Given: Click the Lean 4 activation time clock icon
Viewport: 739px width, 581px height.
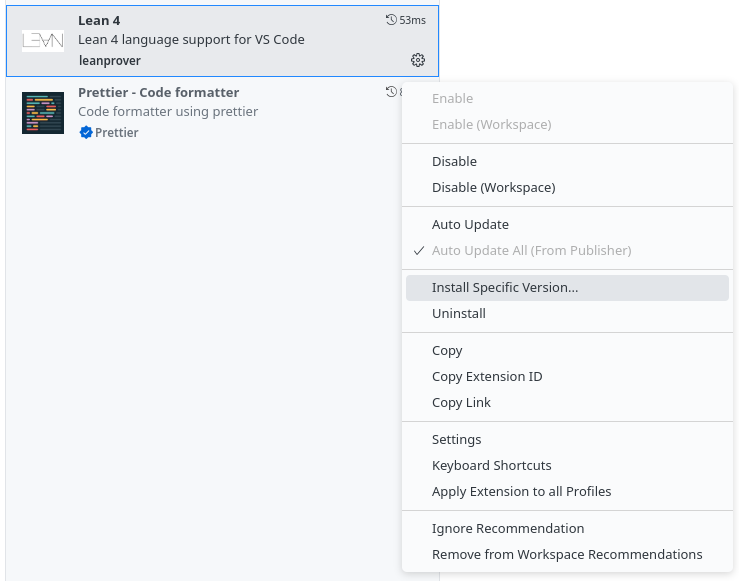Looking at the screenshot, I should coord(391,20).
